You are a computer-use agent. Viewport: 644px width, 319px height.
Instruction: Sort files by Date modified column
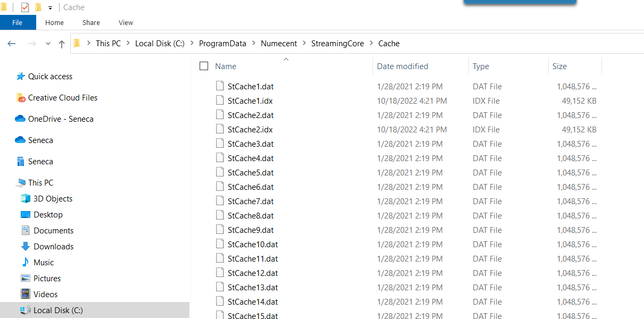(x=402, y=66)
